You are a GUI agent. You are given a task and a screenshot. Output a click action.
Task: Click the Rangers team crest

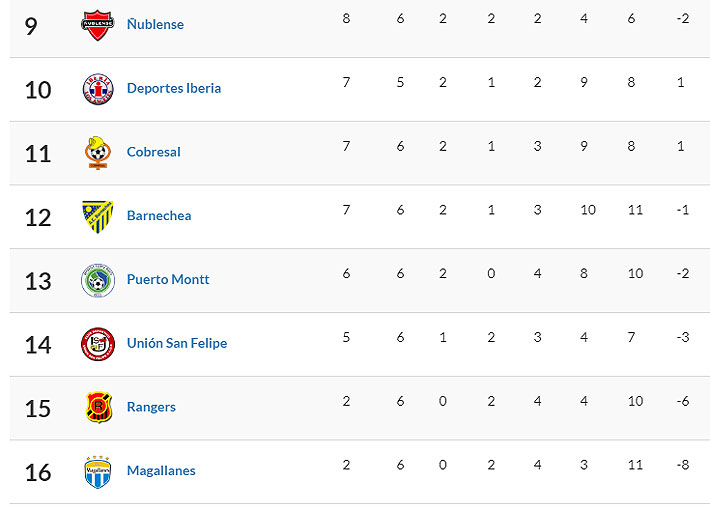97,407
